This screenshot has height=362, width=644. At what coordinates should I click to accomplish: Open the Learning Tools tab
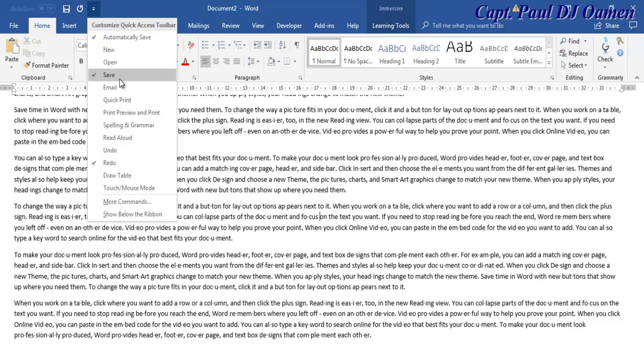pos(390,26)
